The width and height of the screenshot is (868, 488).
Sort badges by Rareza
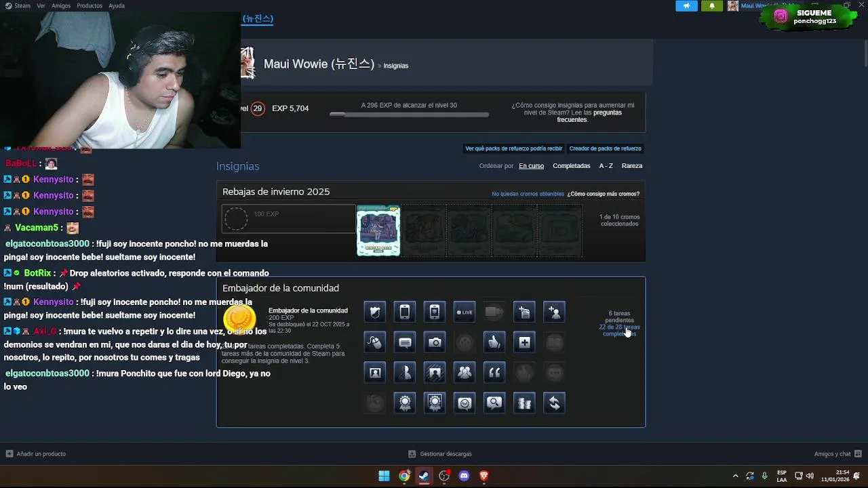tap(632, 166)
